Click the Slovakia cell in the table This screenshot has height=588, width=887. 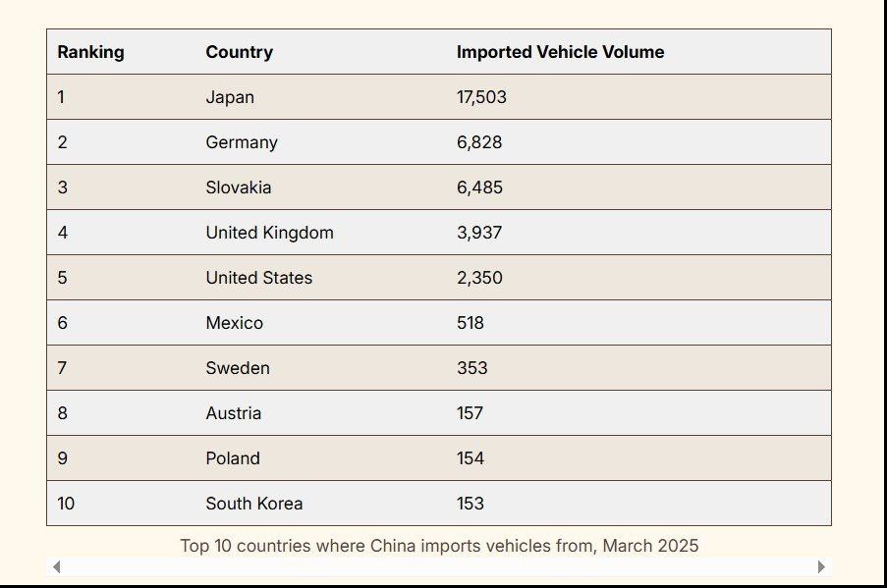point(239,187)
